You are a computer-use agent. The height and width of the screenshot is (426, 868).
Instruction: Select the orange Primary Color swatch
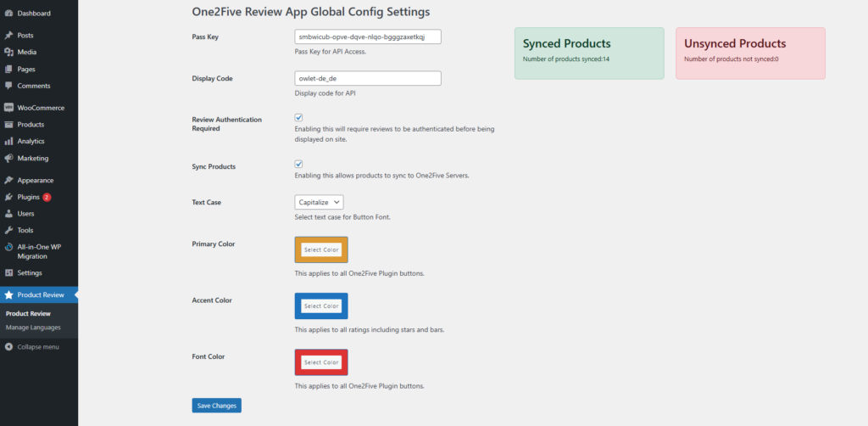tap(321, 249)
